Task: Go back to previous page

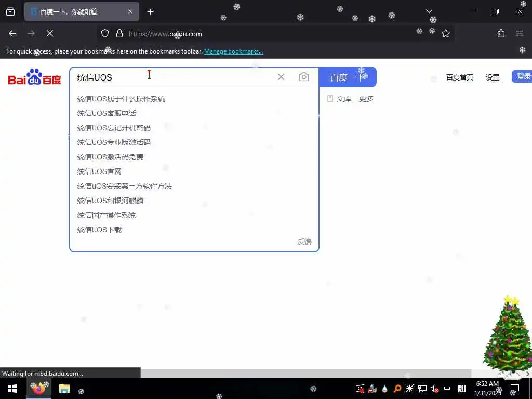Action: coord(12,34)
